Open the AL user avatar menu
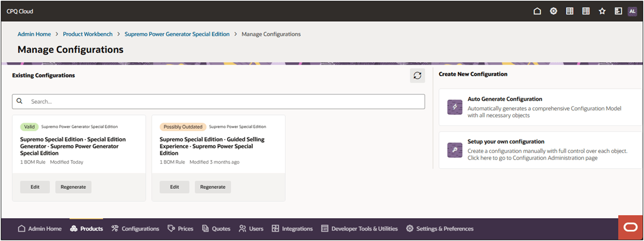The width and height of the screenshot is (644, 241). [x=632, y=12]
